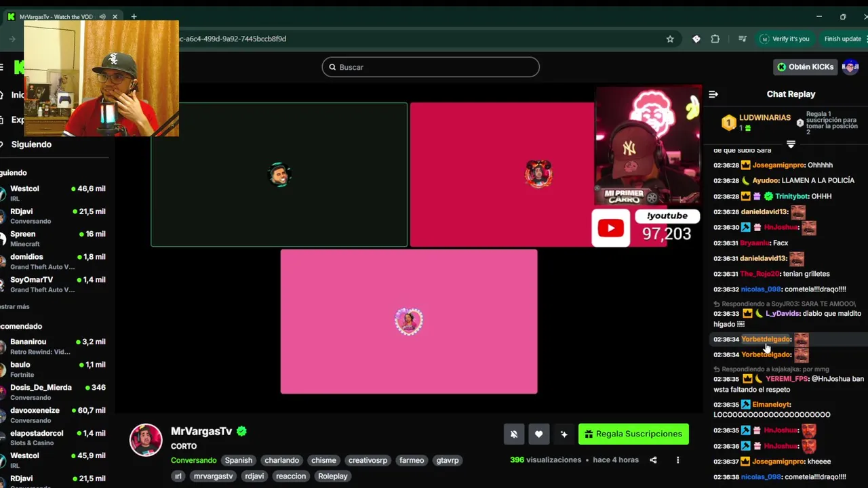Viewport: 868px width, 488px height.
Task: Open baulo Fortnite channel
Action: (54, 369)
